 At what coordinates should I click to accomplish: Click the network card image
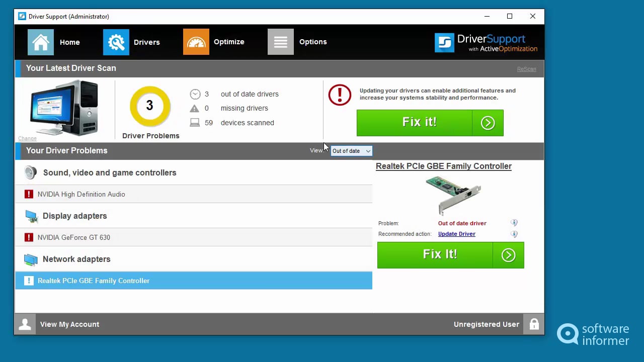point(453,195)
